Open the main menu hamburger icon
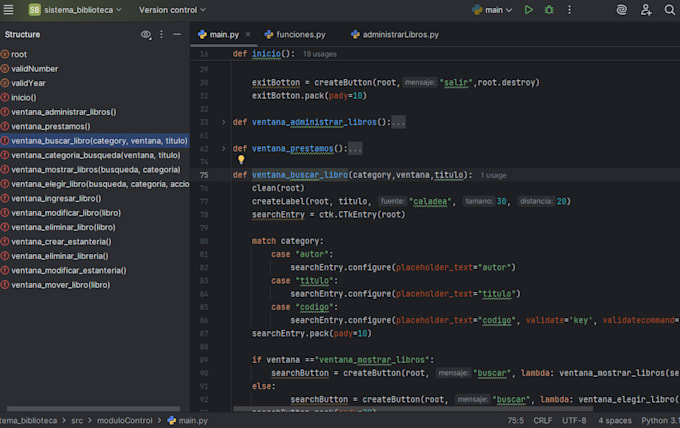The width and height of the screenshot is (680, 428). point(8,10)
